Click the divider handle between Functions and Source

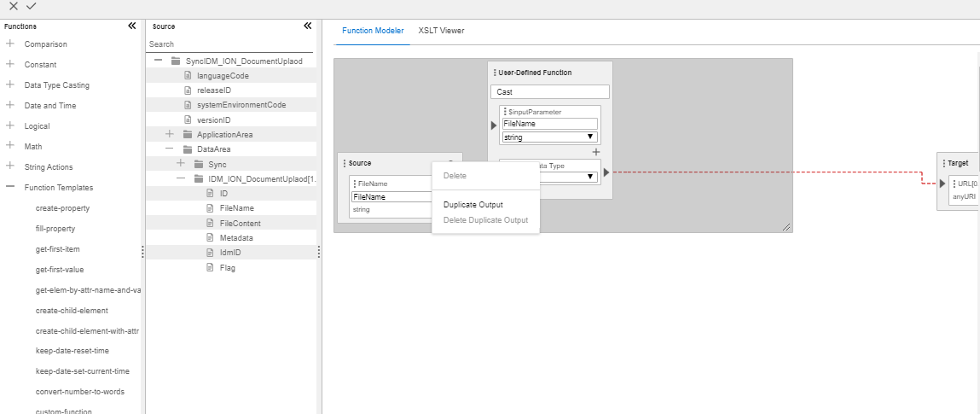[x=142, y=252]
